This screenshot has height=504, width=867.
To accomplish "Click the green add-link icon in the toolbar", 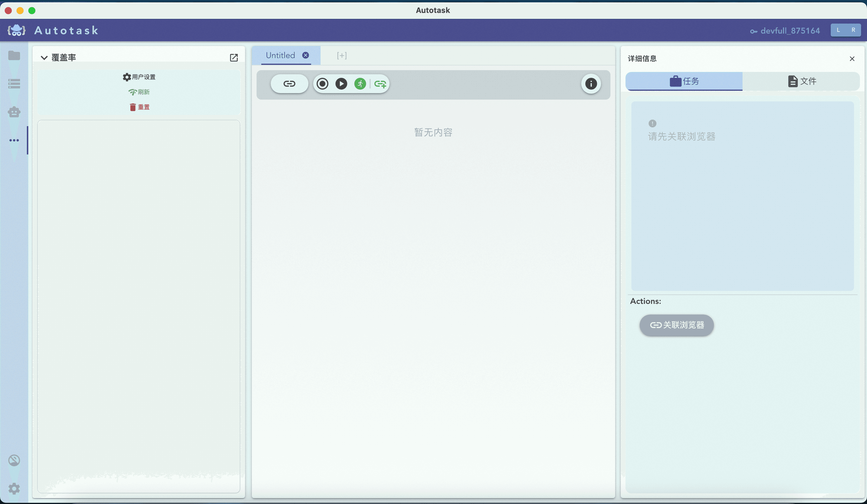I will pyautogui.click(x=380, y=84).
